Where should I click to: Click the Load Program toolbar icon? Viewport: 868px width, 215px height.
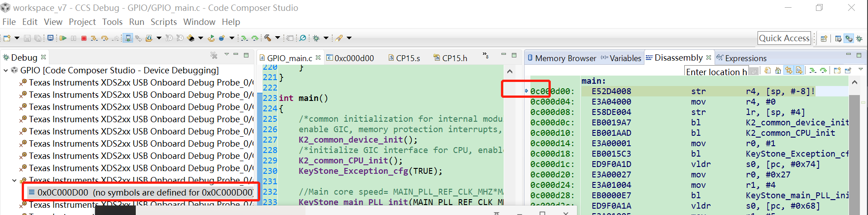pos(149,38)
